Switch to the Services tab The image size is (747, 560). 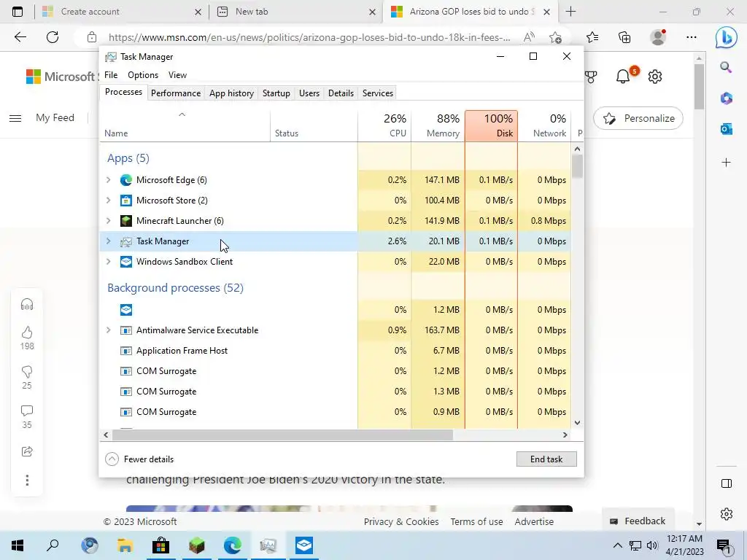coord(378,93)
